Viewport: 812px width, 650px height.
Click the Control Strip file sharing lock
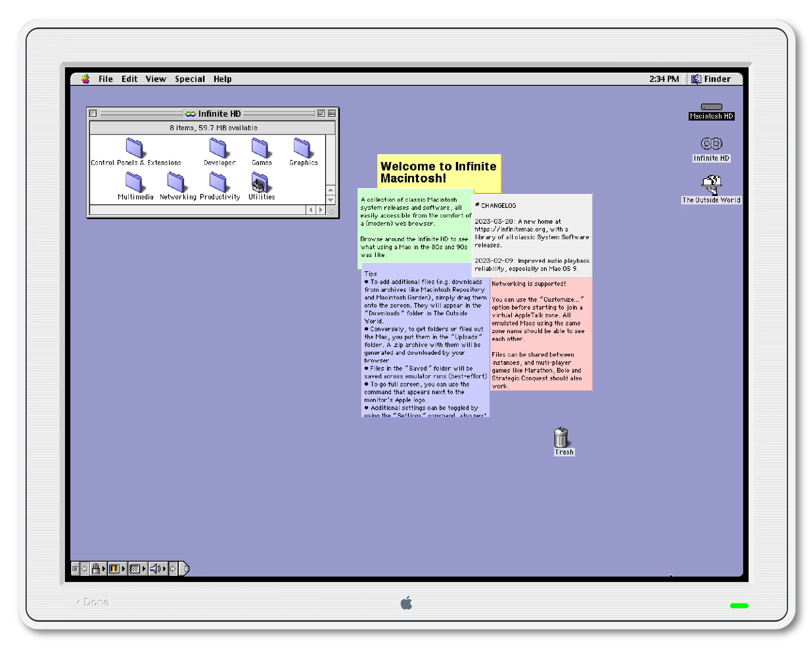click(x=96, y=568)
